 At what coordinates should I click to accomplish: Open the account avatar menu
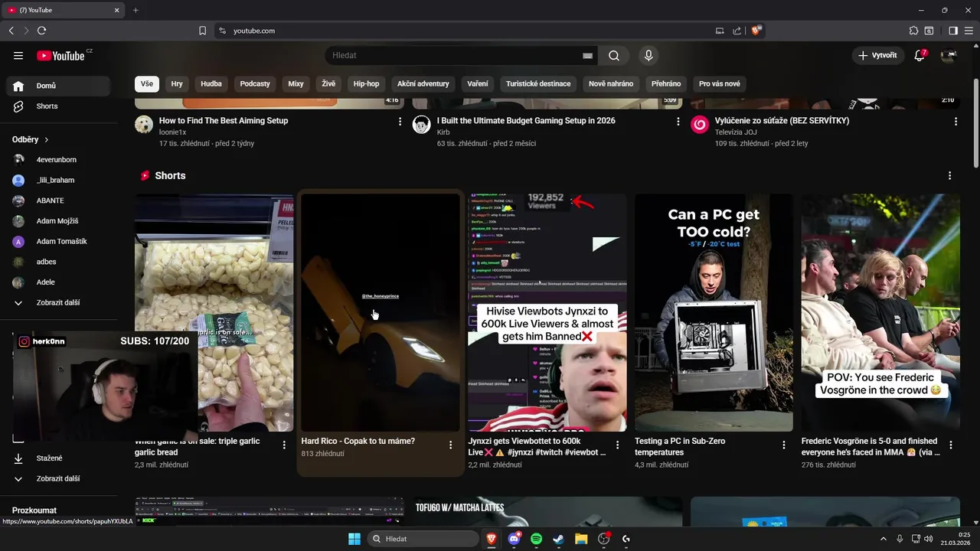tap(949, 55)
